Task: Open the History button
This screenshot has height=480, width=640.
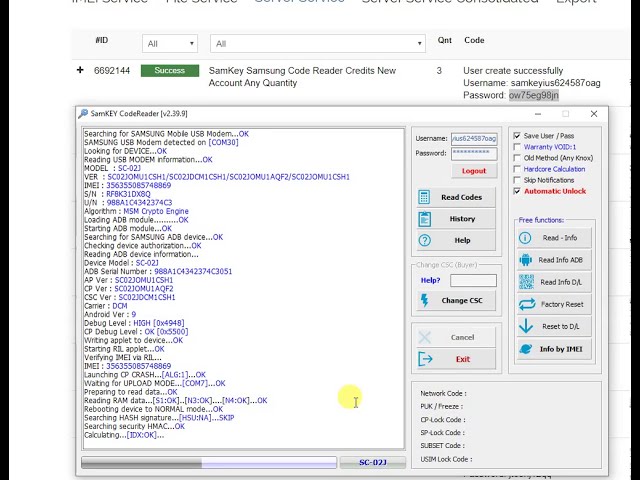Action: (456, 219)
